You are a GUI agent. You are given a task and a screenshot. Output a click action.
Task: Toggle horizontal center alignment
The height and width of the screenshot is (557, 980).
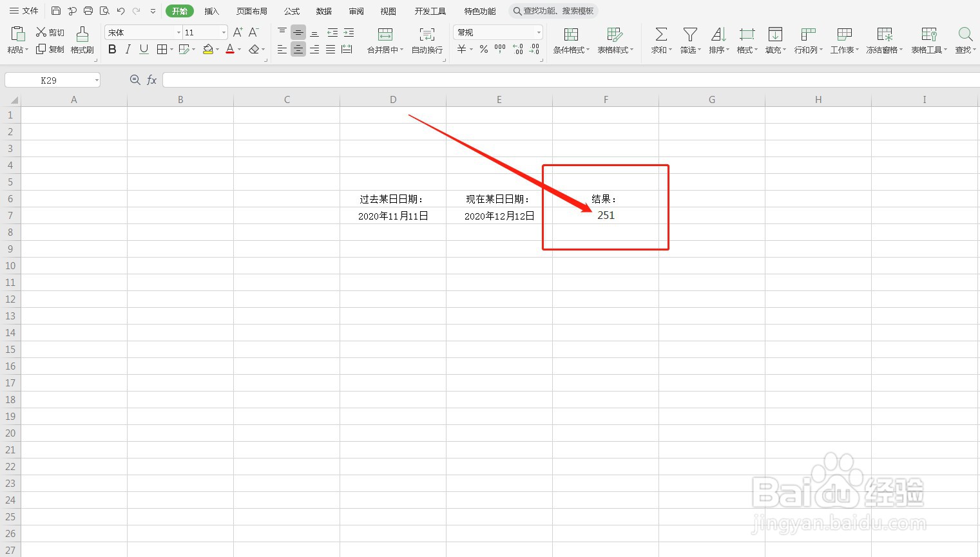298,49
